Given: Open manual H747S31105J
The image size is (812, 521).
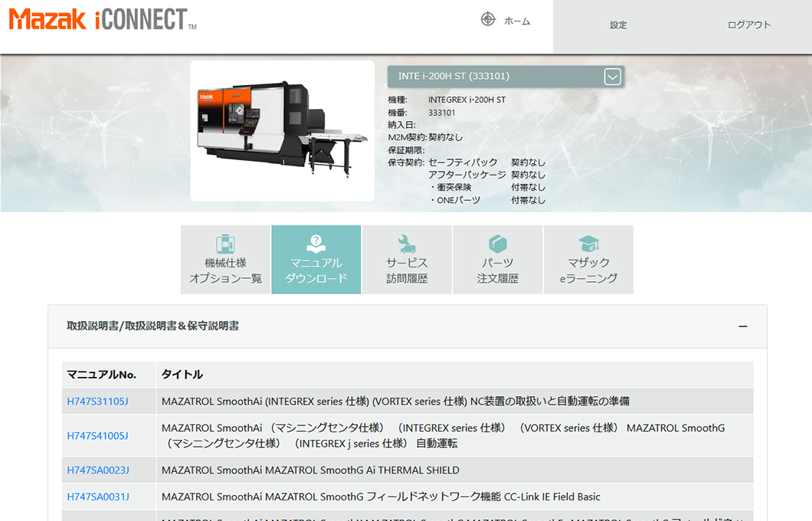Looking at the screenshot, I should (97, 401).
